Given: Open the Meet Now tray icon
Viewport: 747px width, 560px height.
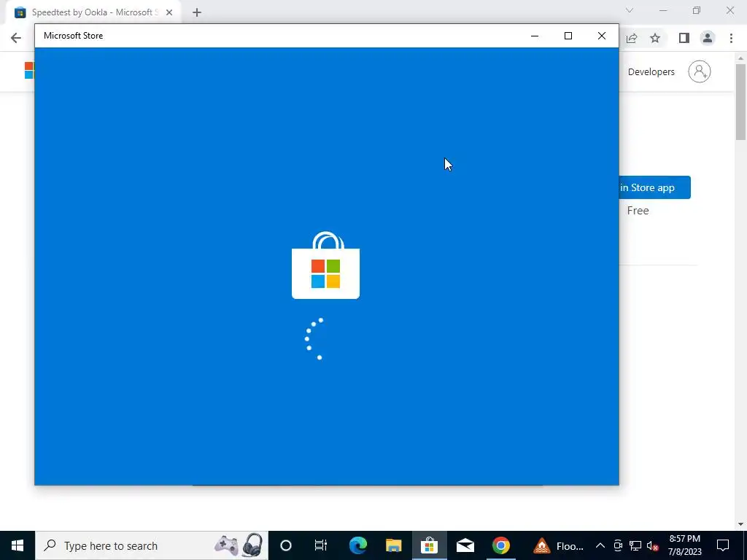Looking at the screenshot, I should coord(618,545).
